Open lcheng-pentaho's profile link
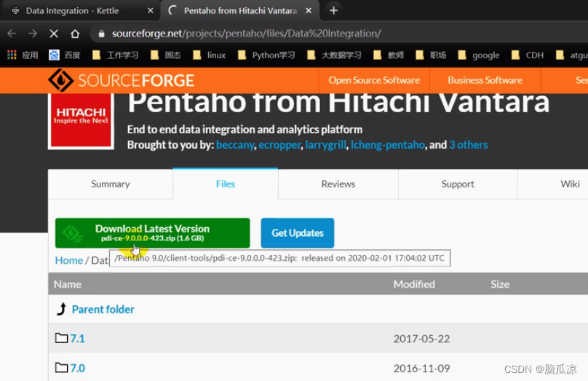The width and height of the screenshot is (588, 381). [387, 144]
